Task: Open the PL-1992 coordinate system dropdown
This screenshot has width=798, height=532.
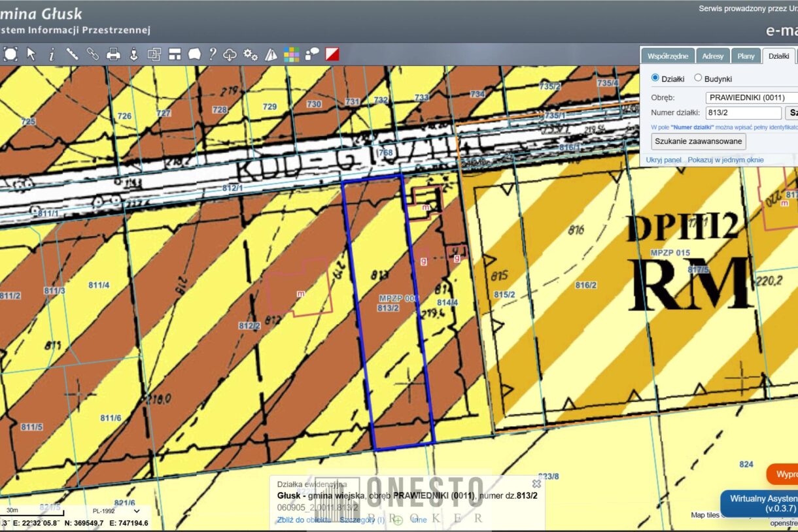Action: point(116,511)
